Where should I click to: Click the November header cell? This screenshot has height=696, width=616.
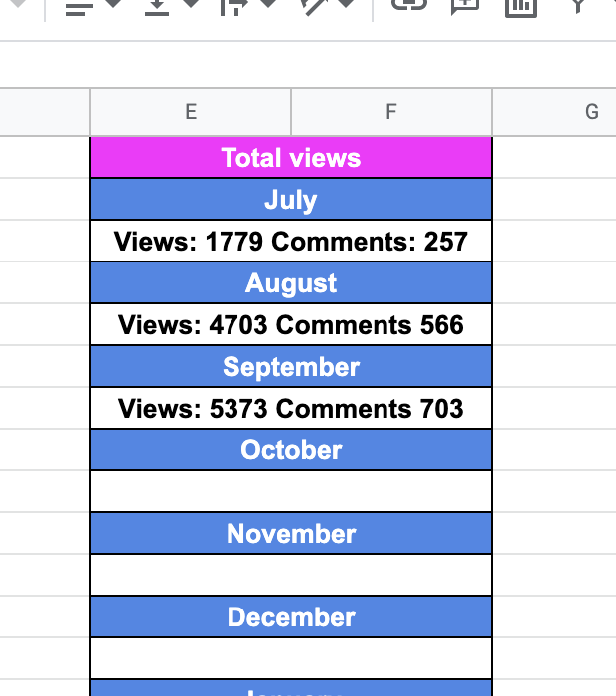291,534
